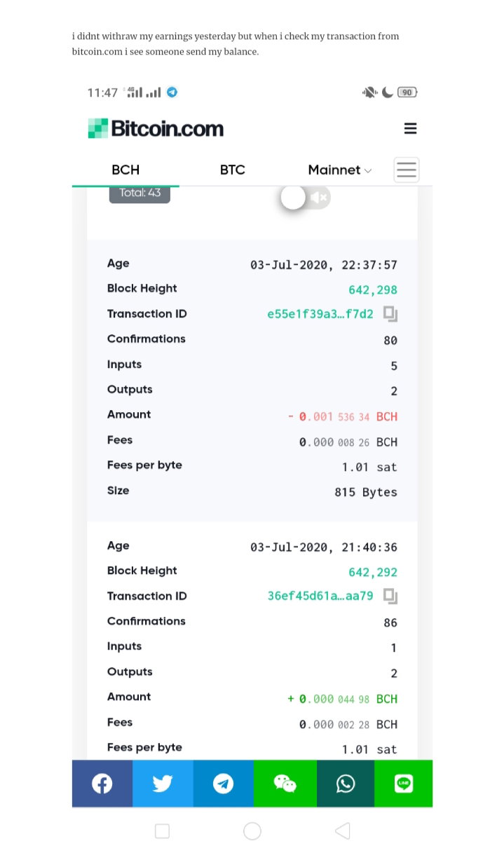Switch to the BTC tab
The height and width of the screenshot is (867, 504).
click(232, 170)
